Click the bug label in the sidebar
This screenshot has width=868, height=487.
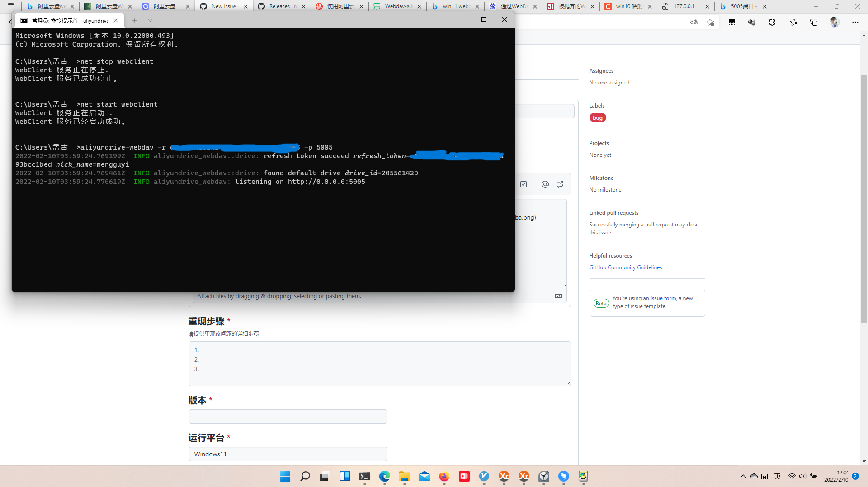pos(598,117)
